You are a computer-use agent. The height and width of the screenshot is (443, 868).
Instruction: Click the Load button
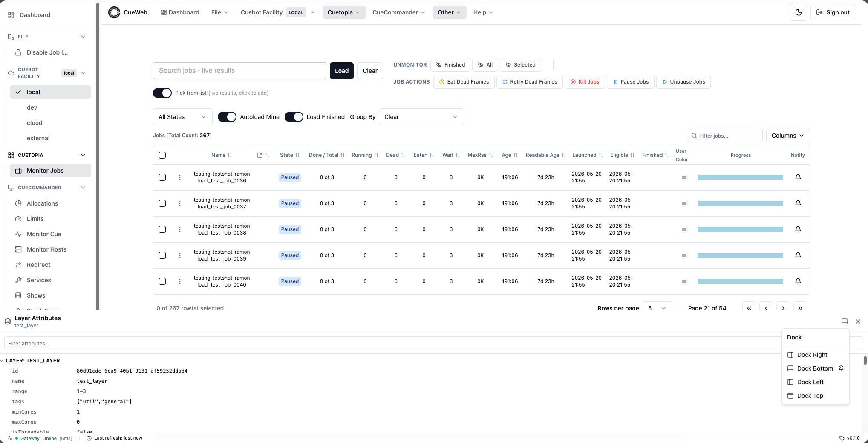[x=342, y=71]
